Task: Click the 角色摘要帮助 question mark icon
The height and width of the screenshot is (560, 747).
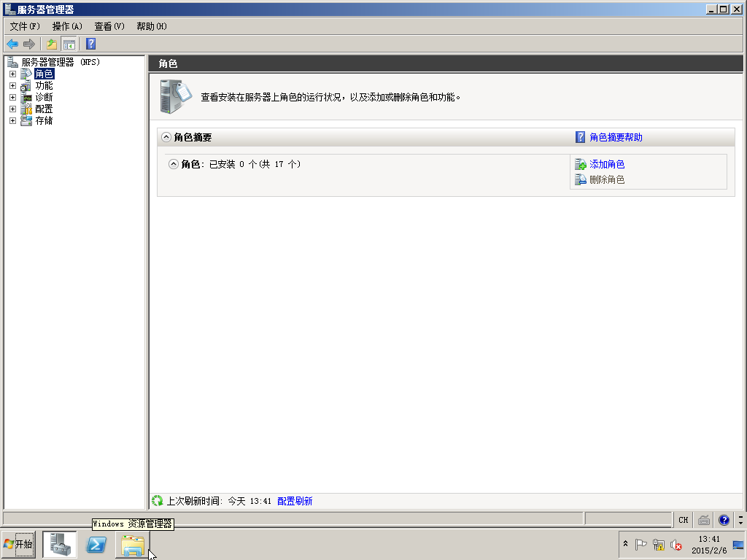Action: 580,137
